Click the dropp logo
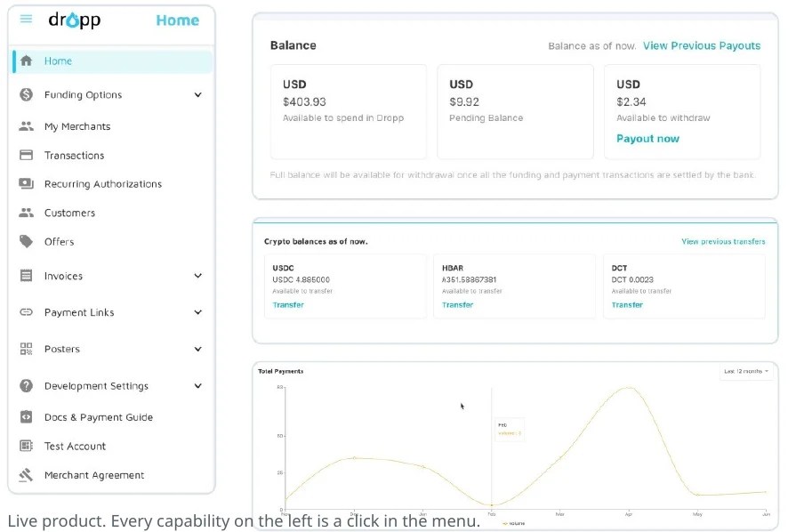The image size is (796, 532). click(75, 20)
